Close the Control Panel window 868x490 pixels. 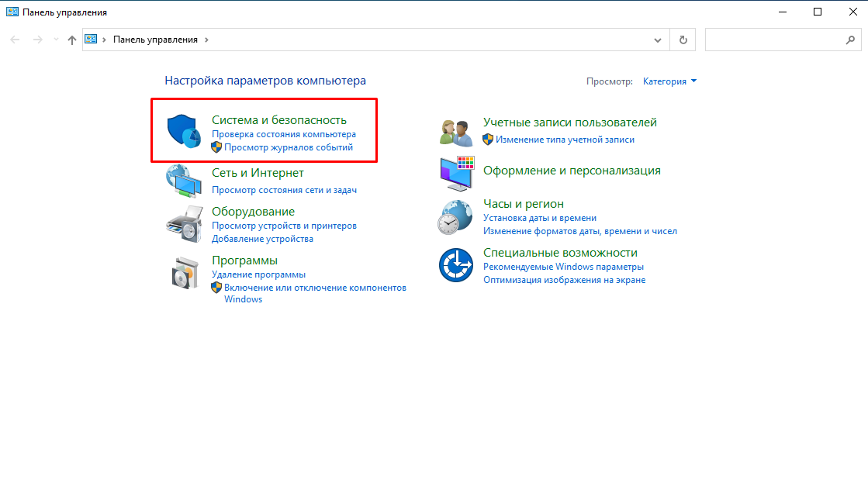[x=853, y=12]
